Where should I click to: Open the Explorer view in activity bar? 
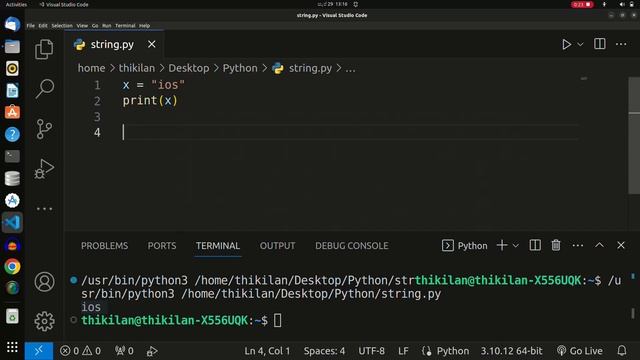44,49
